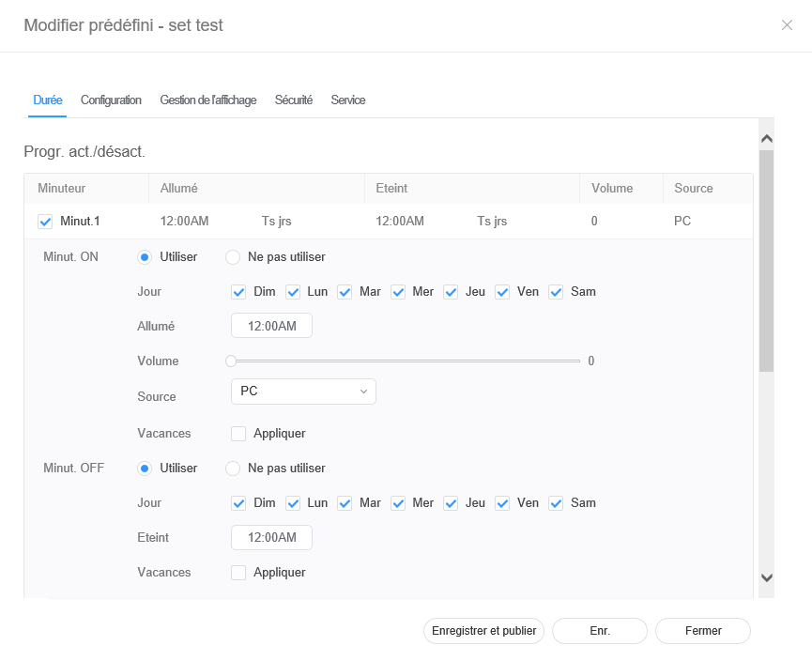
Task: Uncheck the Minut.1 timer checkbox
Action: (x=45, y=222)
